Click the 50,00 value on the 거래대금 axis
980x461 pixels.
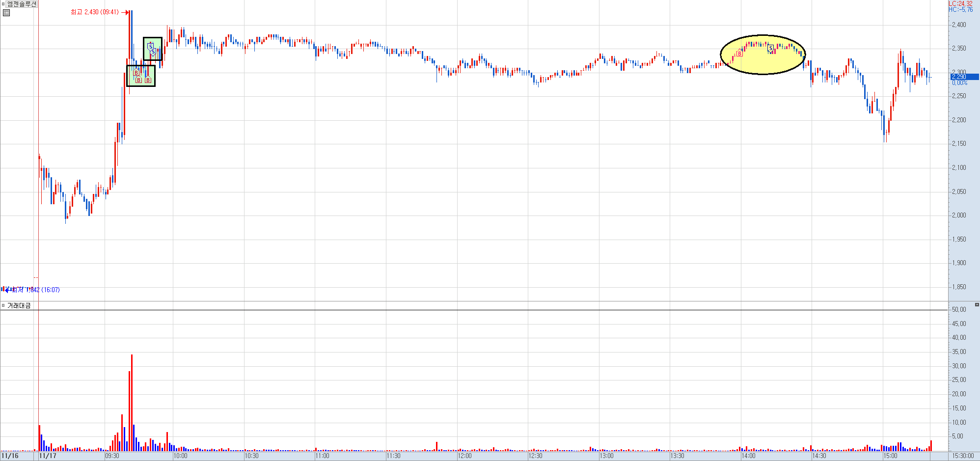point(959,310)
